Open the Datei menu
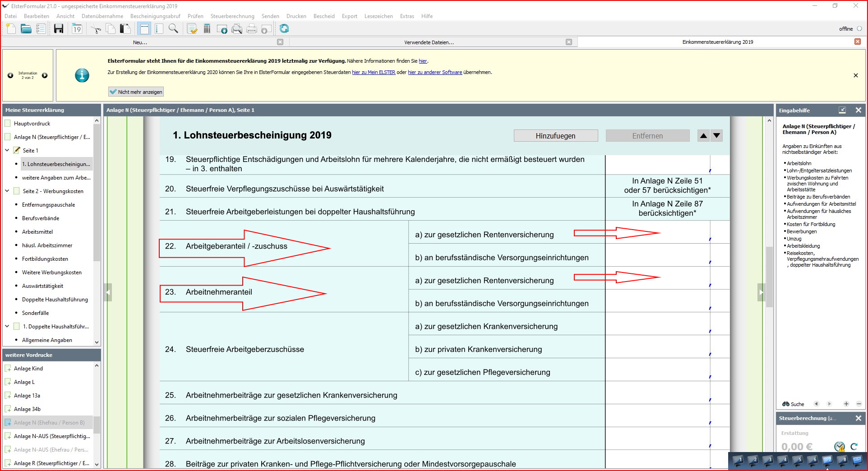This screenshot has height=471, width=868. click(10, 16)
